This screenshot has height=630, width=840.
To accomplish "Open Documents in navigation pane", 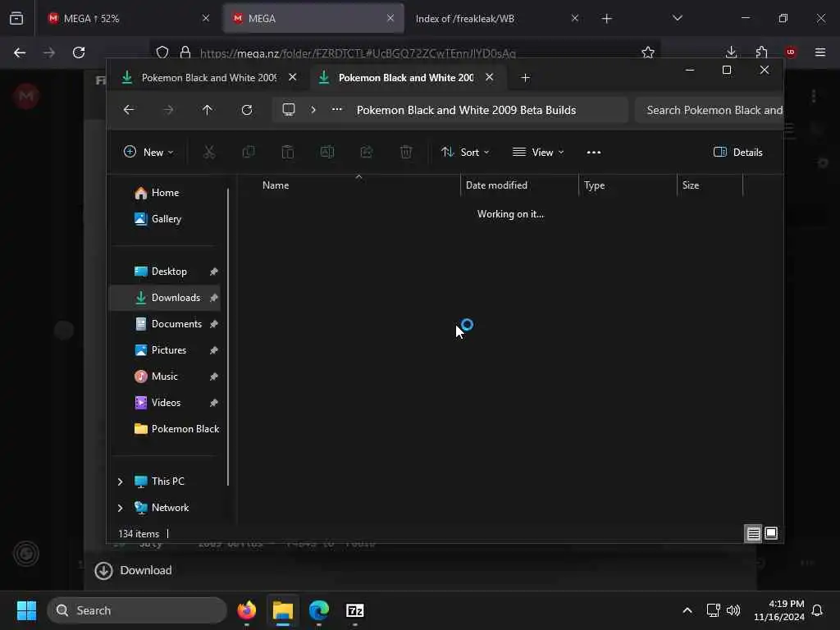I will pos(167,324).
